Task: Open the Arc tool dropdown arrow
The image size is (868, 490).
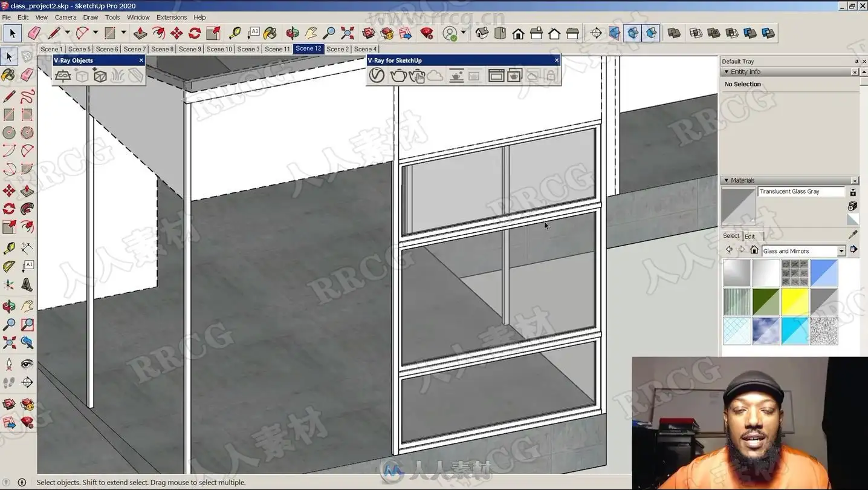Action: click(96, 33)
